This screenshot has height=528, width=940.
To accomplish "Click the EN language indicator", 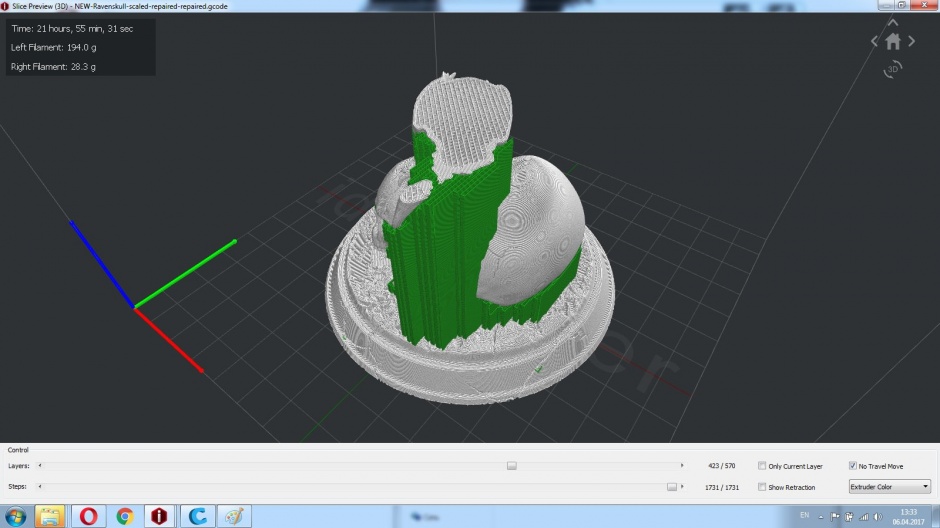I will pyautogui.click(x=805, y=515).
